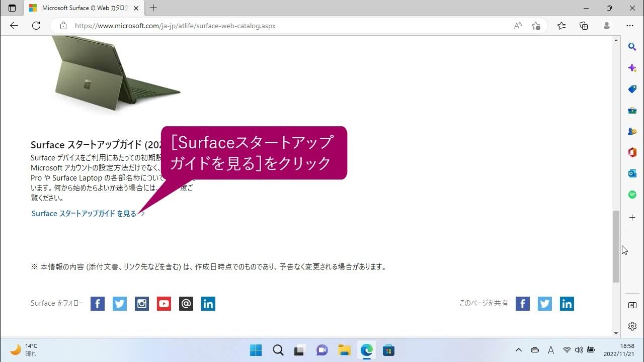Open the Edge tab actions menu icon
This screenshot has height=362, width=644.
[x=12, y=8]
